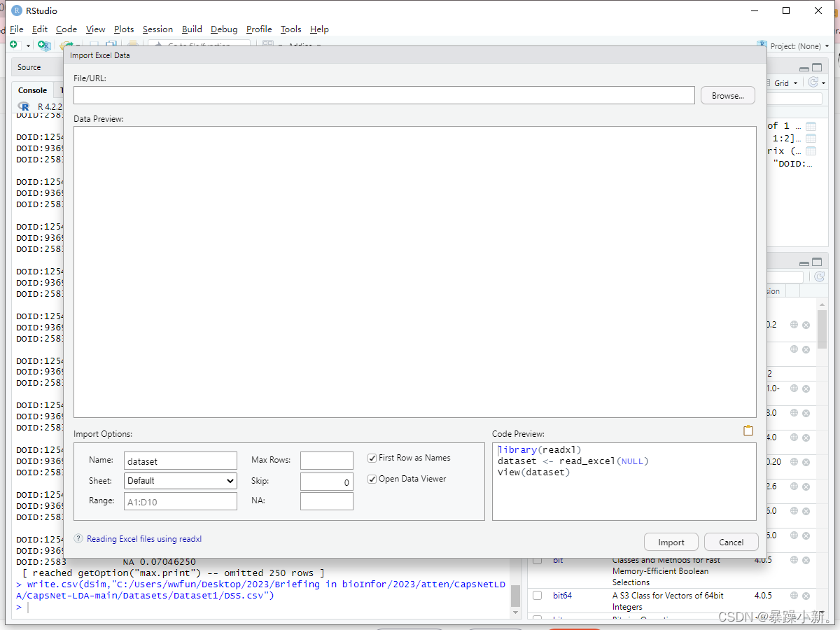Open Reading Excel files using readxl link
The image size is (840, 630).
click(144, 539)
